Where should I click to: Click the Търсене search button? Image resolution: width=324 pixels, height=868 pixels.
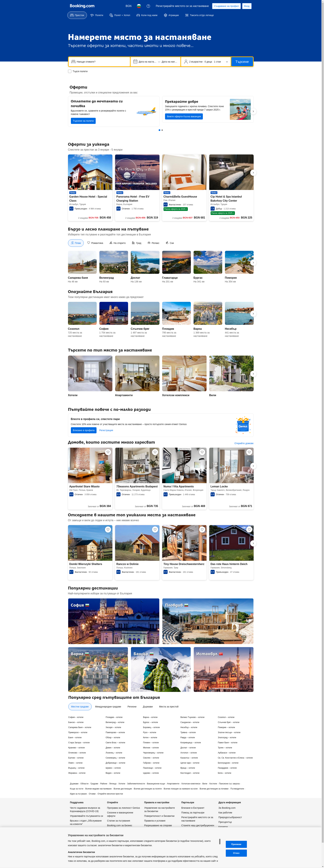[242, 62]
